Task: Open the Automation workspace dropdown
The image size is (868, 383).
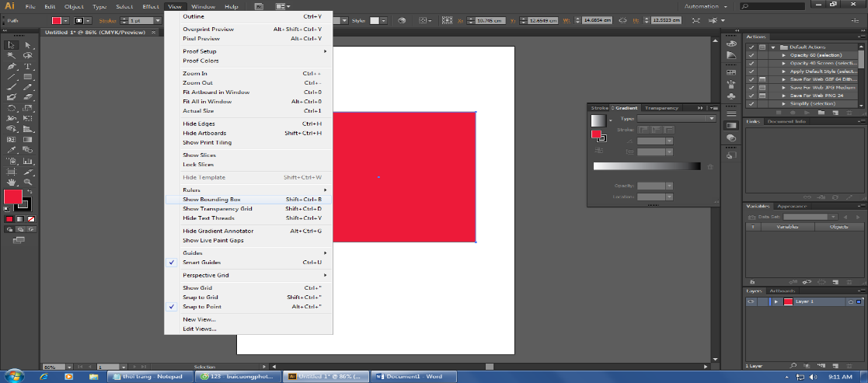Action: pos(706,7)
